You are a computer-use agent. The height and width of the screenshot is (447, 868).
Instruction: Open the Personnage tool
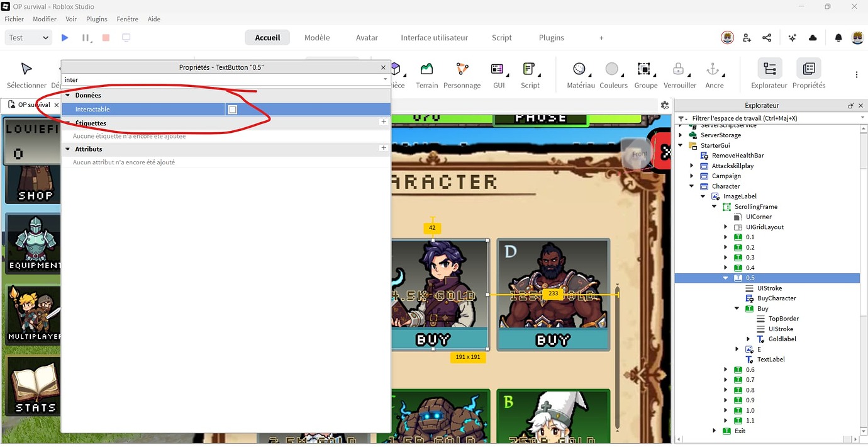[462, 76]
